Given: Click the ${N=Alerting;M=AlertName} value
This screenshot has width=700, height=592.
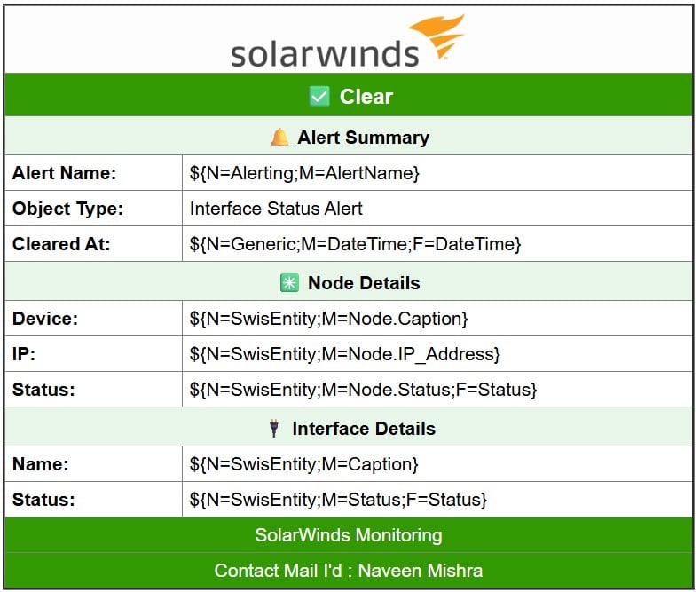Looking at the screenshot, I should pyautogui.click(x=304, y=173).
